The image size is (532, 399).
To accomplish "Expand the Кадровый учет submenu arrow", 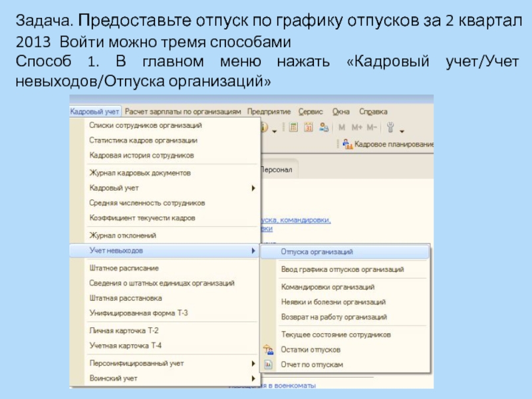I will click(x=253, y=188).
